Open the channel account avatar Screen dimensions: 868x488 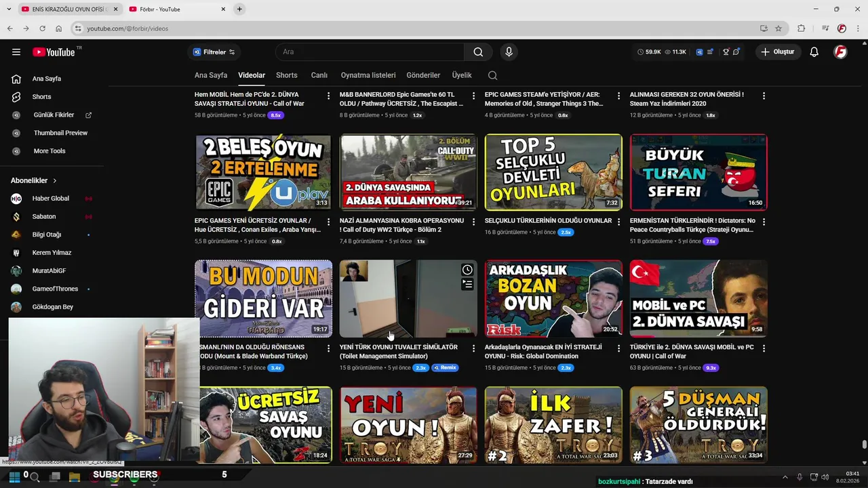[840, 52]
